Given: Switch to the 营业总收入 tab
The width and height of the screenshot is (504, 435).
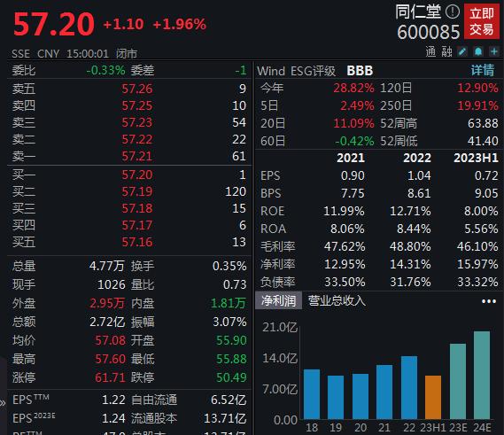Looking at the screenshot, I should [x=337, y=300].
